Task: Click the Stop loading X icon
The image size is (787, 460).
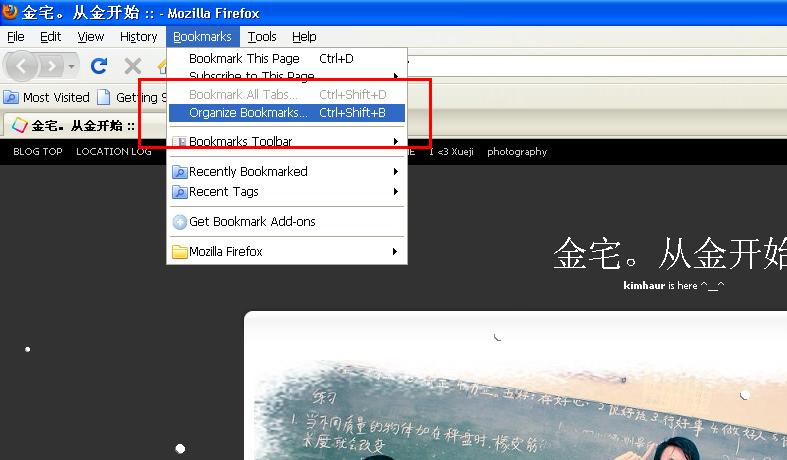Action: [x=132, y=66]
